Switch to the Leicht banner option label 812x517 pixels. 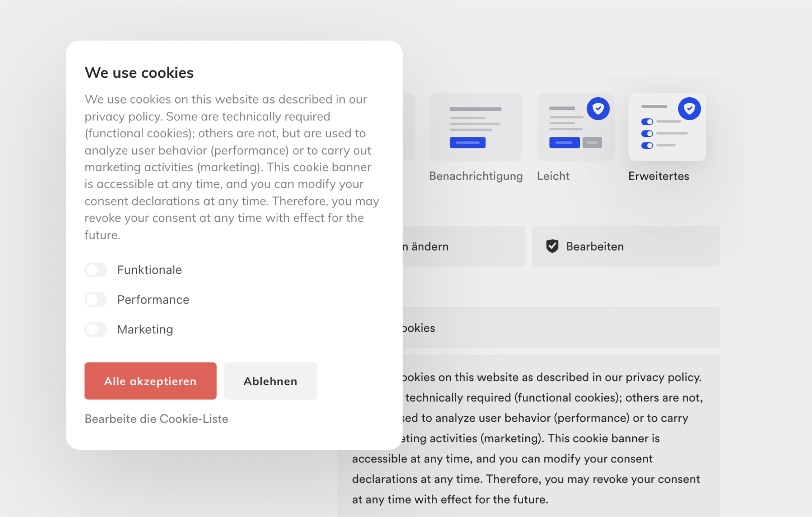(x=553, y=176)
